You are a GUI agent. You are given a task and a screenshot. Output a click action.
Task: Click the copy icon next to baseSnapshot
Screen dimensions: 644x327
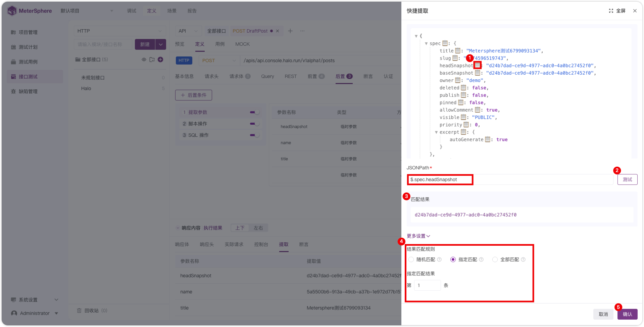477,73
